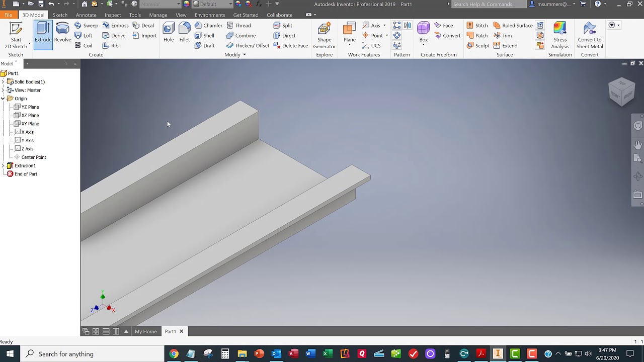644x362 pixels.
Task: Select the Hole tool
Action: point(169,33)
